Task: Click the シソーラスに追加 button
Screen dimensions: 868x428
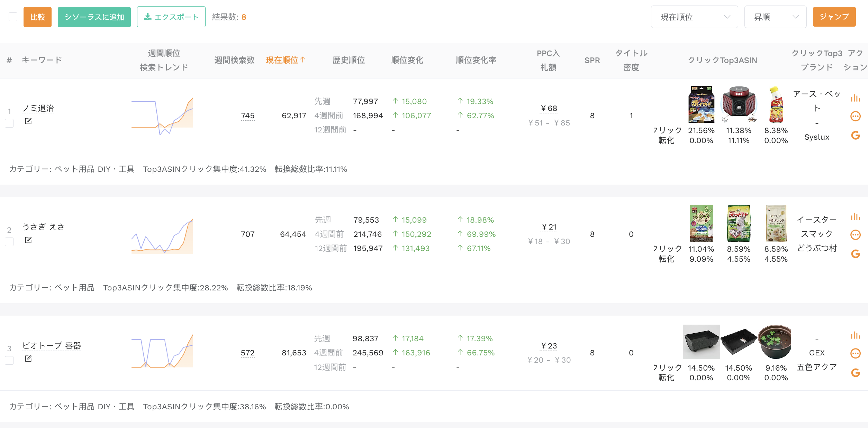Action: (94, 17)
